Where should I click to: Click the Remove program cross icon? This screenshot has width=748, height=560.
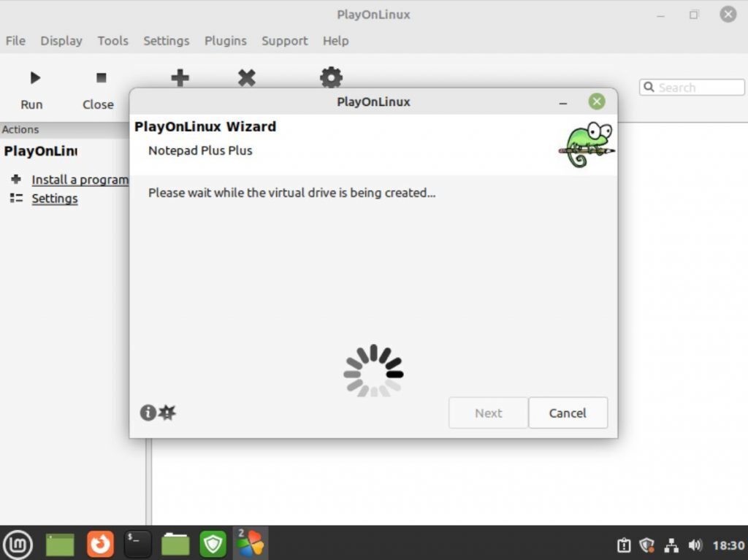click(247, 77)
